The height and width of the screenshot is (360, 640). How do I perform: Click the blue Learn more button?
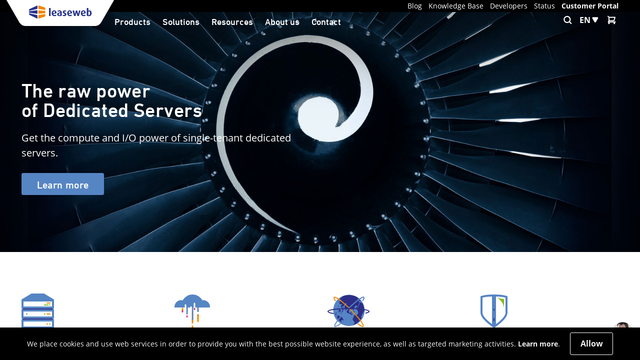(62, 184)
